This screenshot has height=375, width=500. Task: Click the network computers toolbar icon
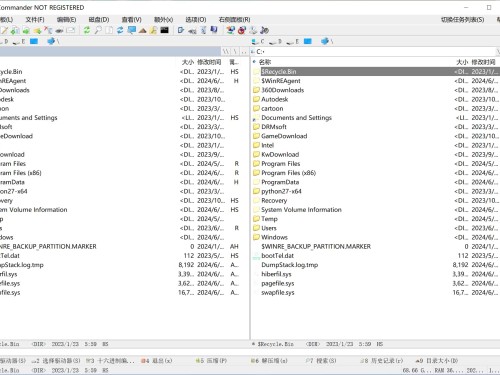230,30
